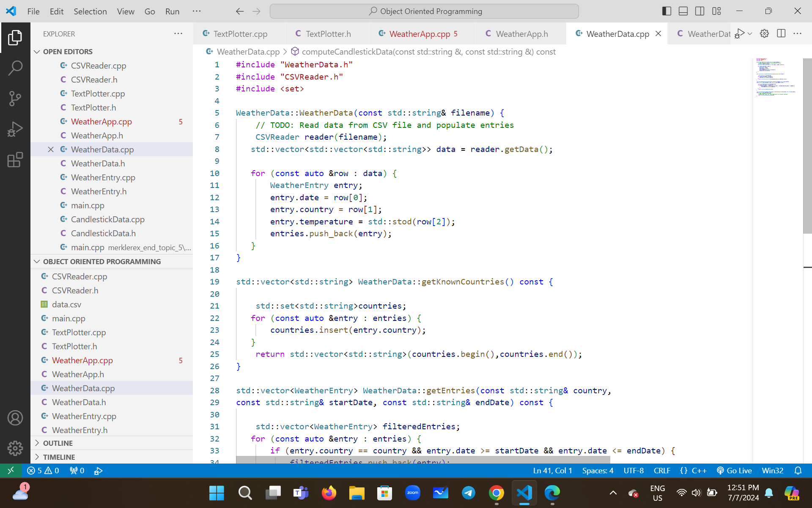Toggle the Secondary Side Bar

(700, 11)
